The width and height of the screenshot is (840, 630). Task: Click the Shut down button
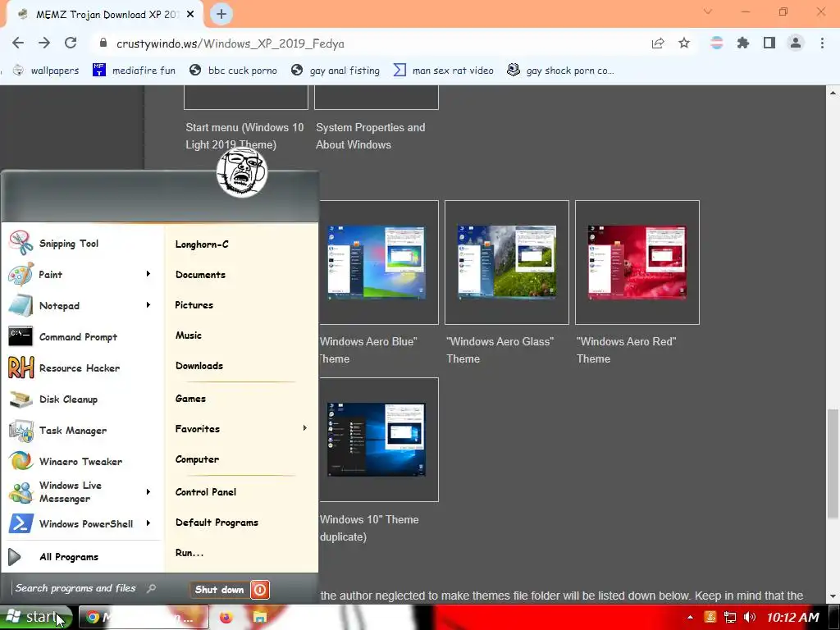click(x=220, y=590)
